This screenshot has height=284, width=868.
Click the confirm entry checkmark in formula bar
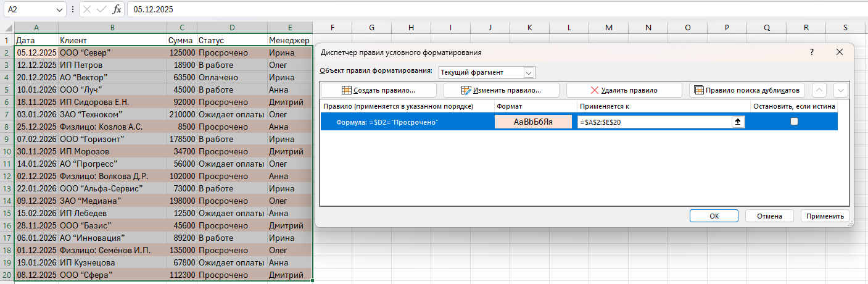[102, 10]
